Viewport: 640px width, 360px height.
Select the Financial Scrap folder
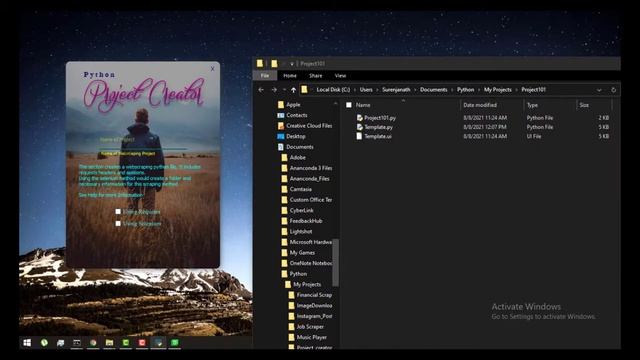coord(314,295)
